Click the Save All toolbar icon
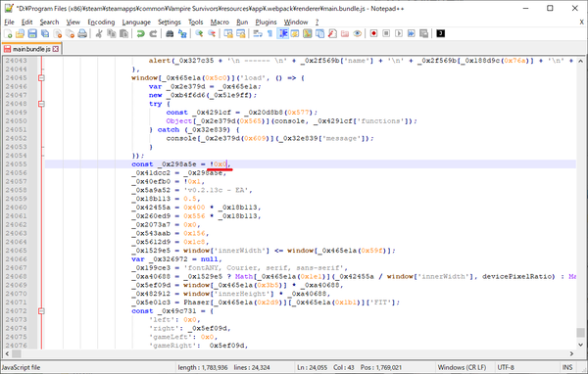588x374 pixels. click(x=45, y=34)
